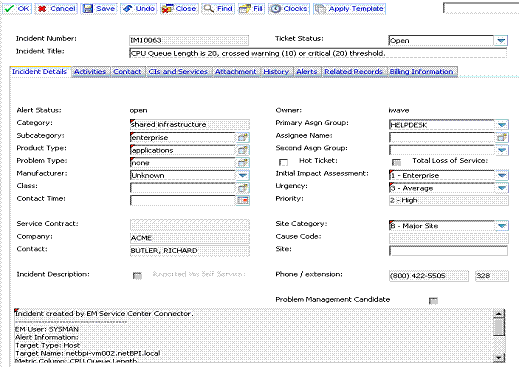
Task: Save the incident with the Save button
Action: [x=99, y=9]
